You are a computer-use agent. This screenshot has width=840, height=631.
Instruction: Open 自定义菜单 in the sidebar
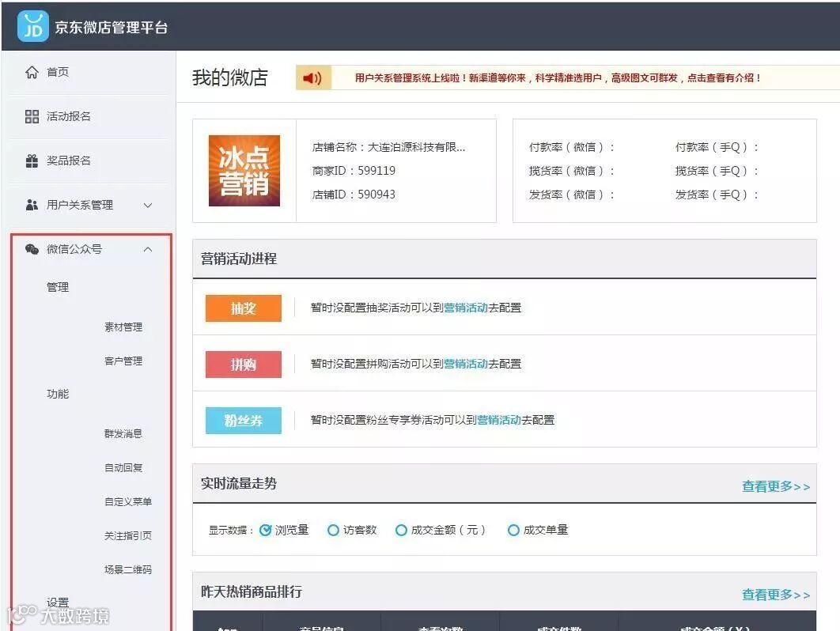coord(128,502)
